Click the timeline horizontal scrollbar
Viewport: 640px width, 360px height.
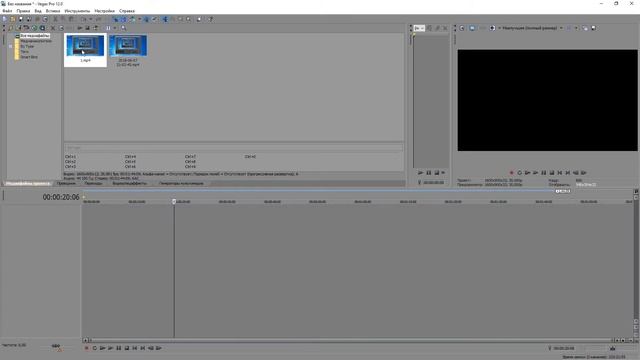(351, 340)
